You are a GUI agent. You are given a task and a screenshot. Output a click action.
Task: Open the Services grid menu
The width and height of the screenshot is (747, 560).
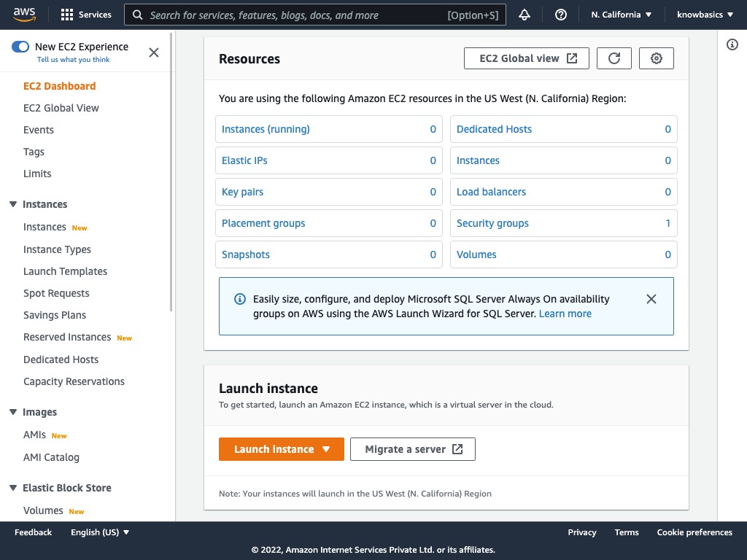pos(86,15)
